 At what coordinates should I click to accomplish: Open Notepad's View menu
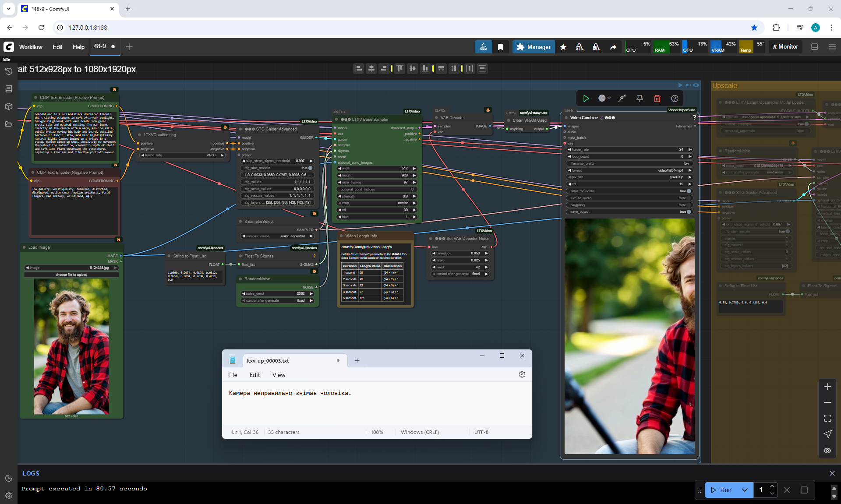click(x=279, y=375)
